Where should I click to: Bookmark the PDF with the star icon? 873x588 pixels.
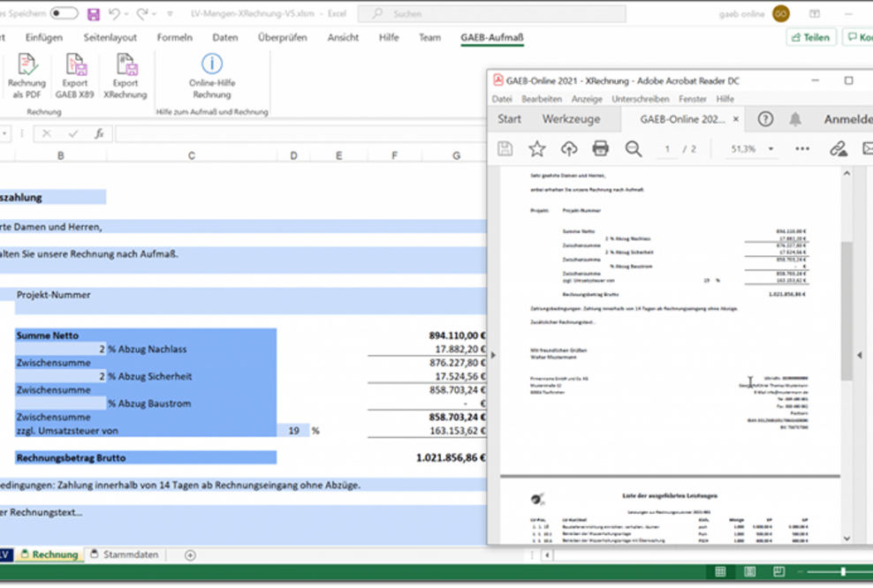536,148
